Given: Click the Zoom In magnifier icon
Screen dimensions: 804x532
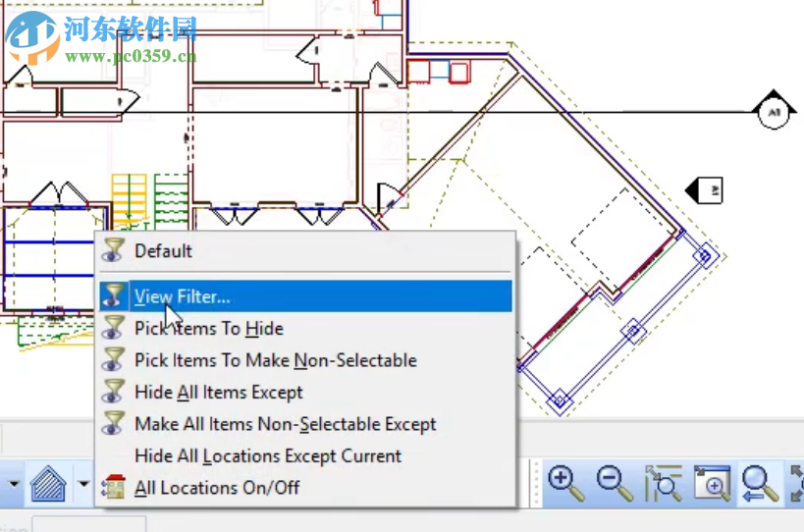Looking at the screenshot, I should (x=565, y=483).
